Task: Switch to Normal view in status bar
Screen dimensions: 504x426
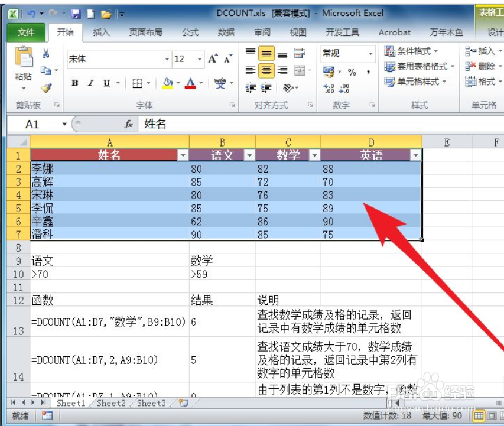Action: [479, 416]
